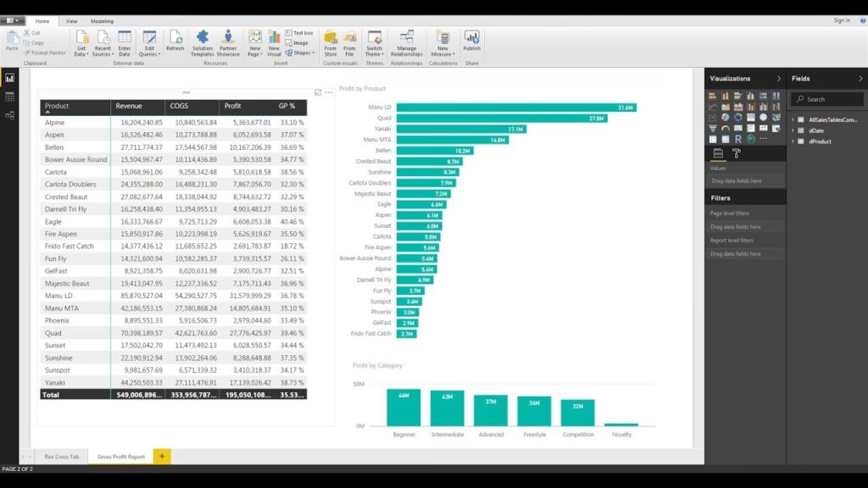The height and width of the screenshot is (488, 868).
Task: Open the Rev Cross Tab page
Action: pos(62,457)
